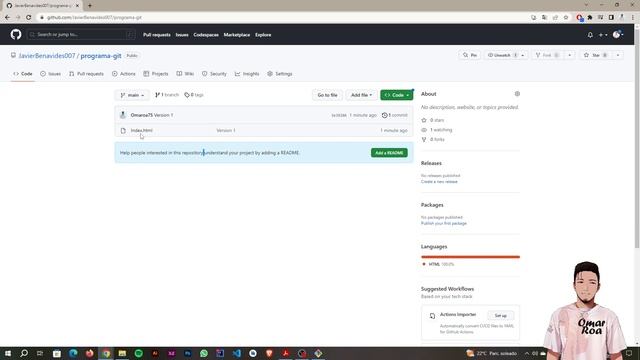
Task: Open the Add file dropdown
Action: click(361, 95)
